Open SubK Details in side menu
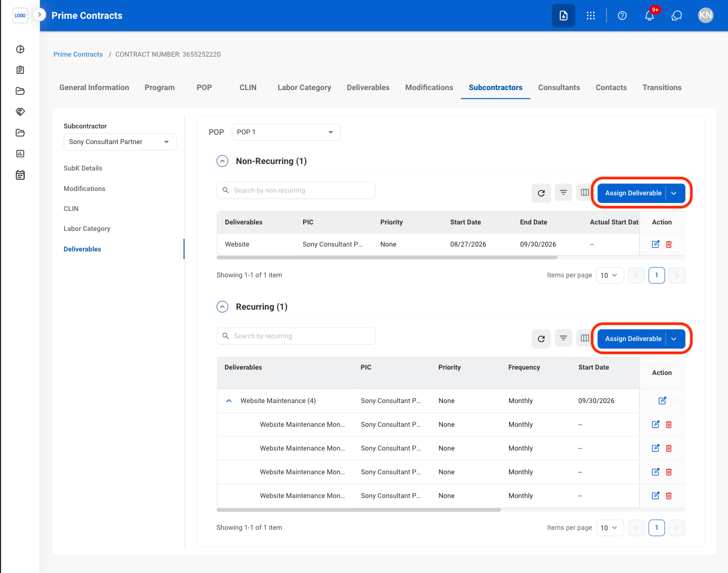This screenshot has height=573, width=728. pyautogui.click(x=83, y=168)
